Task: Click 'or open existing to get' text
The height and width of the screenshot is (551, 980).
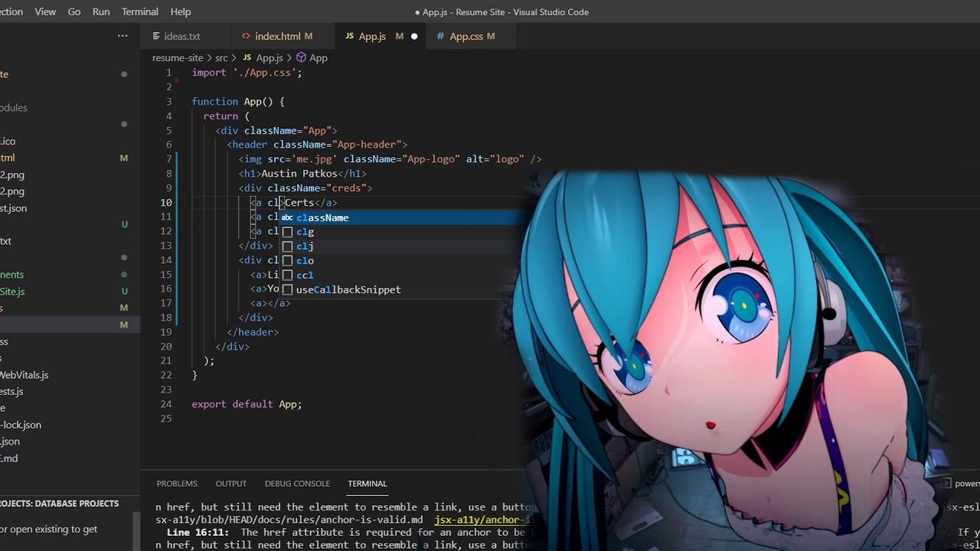Action: (x=49, y=529)
